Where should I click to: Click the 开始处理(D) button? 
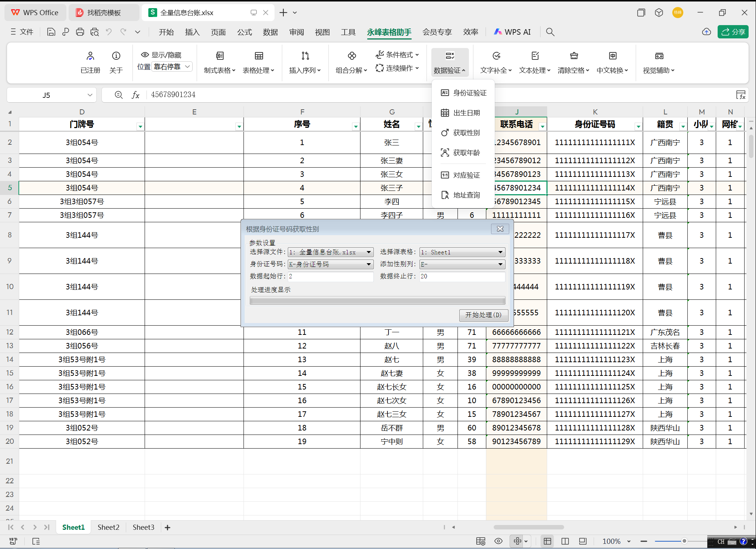click(483, 315)
